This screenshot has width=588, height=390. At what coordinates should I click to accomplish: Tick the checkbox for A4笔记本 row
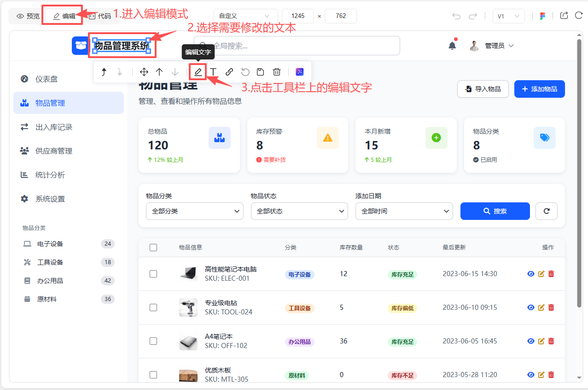153,341
